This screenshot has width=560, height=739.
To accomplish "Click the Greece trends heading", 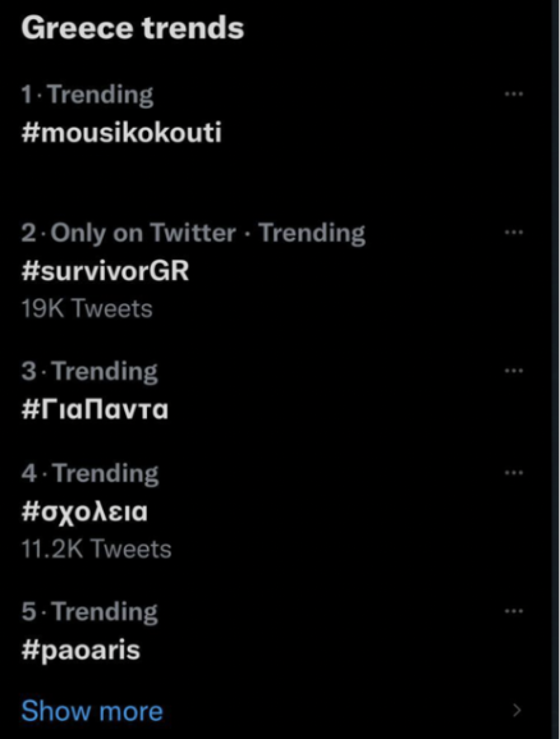I will (x=132, y=27).
